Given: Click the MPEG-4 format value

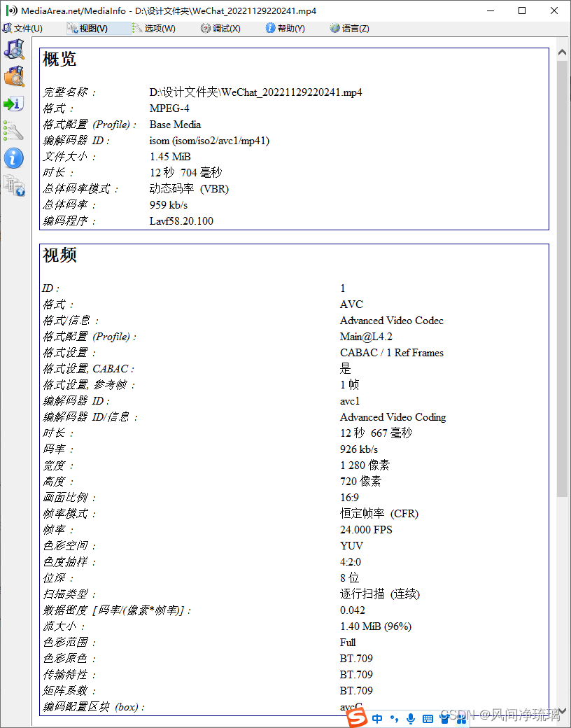Looking at the screenshot, I should (169, 108).
